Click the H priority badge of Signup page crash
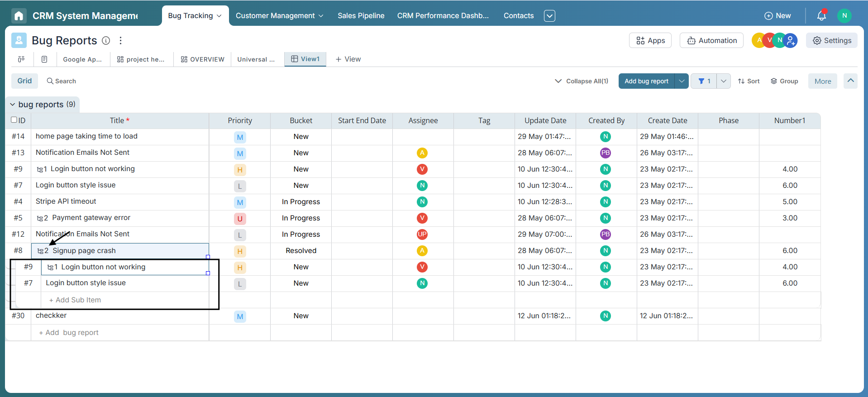This screenshot has height=397, width=868. click(240, 251)
